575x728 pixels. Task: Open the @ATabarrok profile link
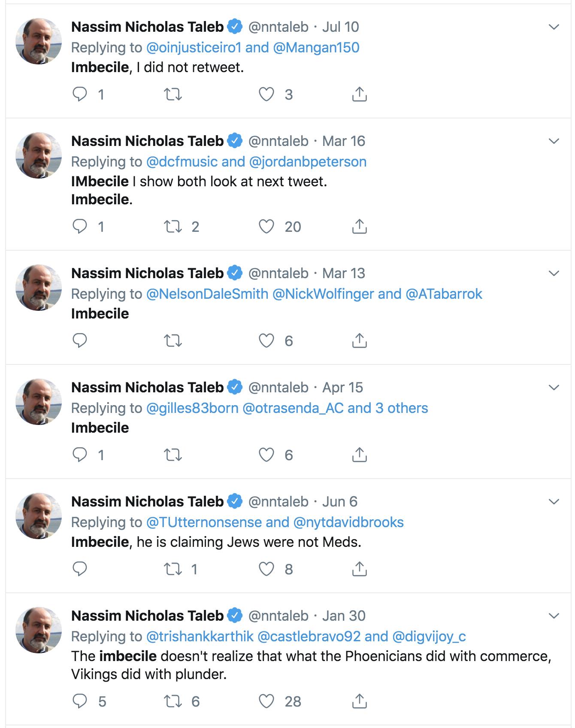[x=444, y=294]
